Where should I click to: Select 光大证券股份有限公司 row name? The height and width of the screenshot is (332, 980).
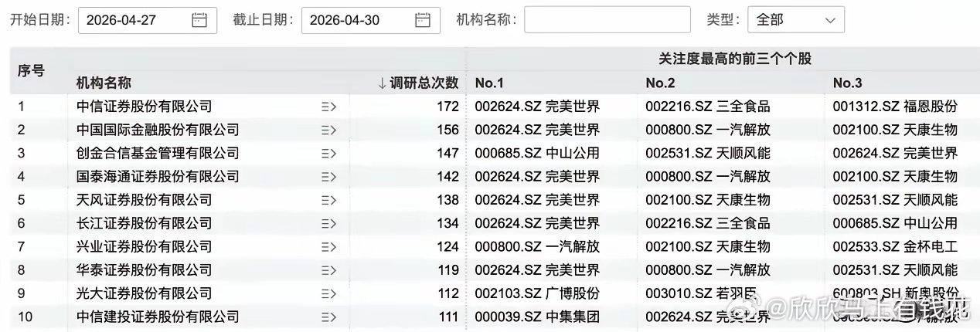coord(144,293)
